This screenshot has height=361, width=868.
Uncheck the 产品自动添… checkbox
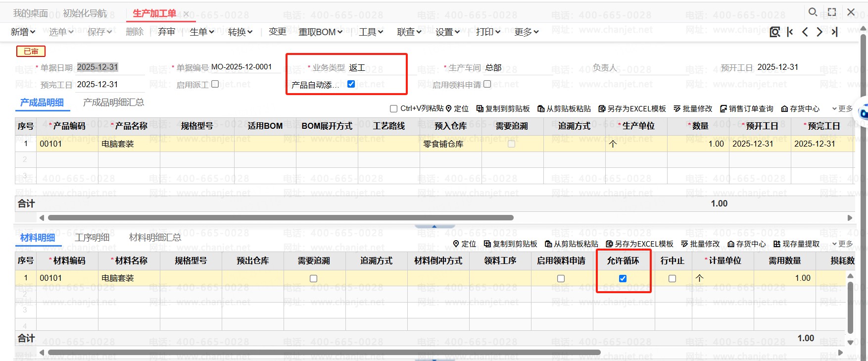click(351, 84)
